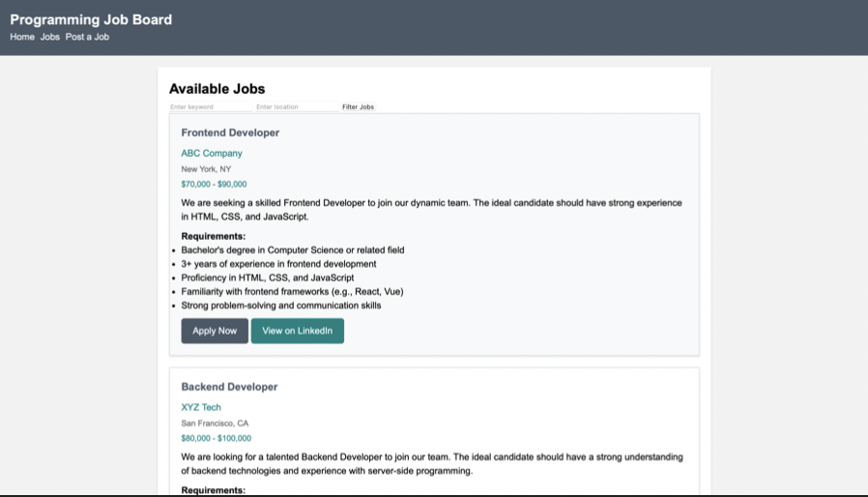Screen dimensions: 868x497
Task: Click Bachelor's degree requirement bullet
Action: point(292,249)
